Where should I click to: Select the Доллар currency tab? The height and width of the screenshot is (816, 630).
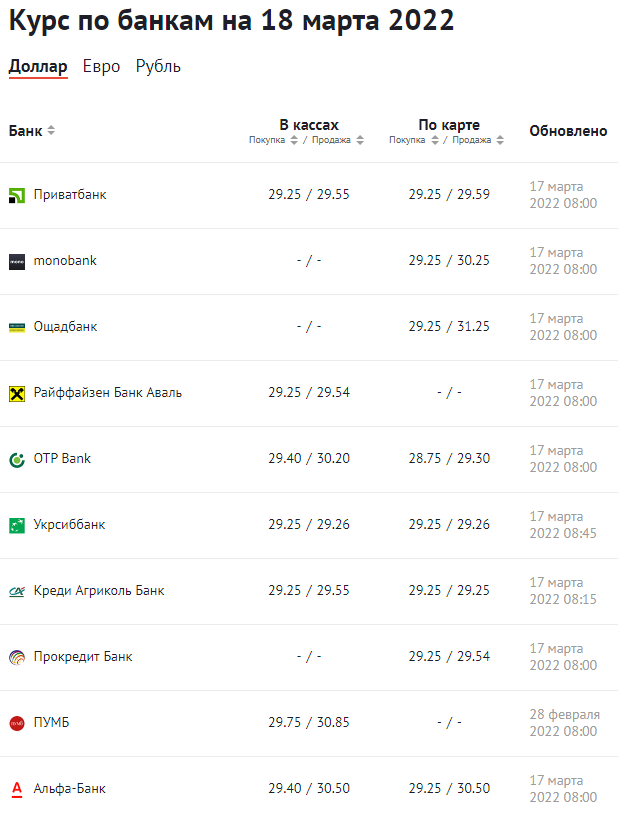(x=38, y=67)
